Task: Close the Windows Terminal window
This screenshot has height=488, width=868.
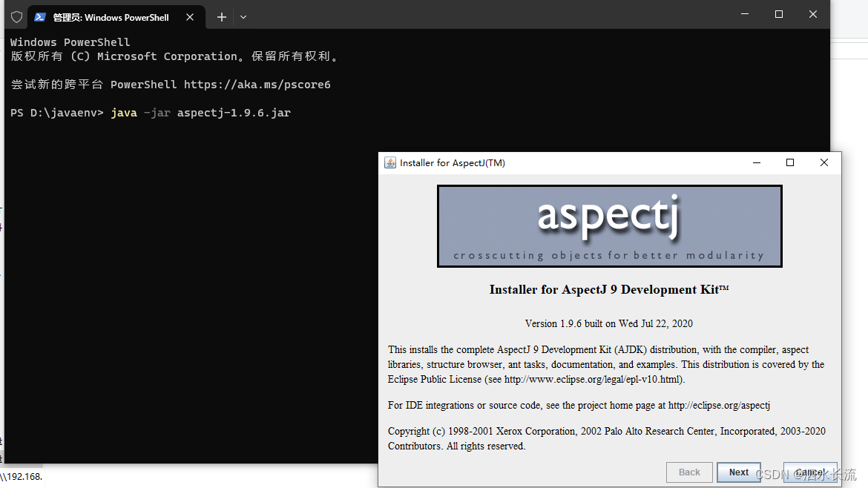Action: [x=812, y=14]
